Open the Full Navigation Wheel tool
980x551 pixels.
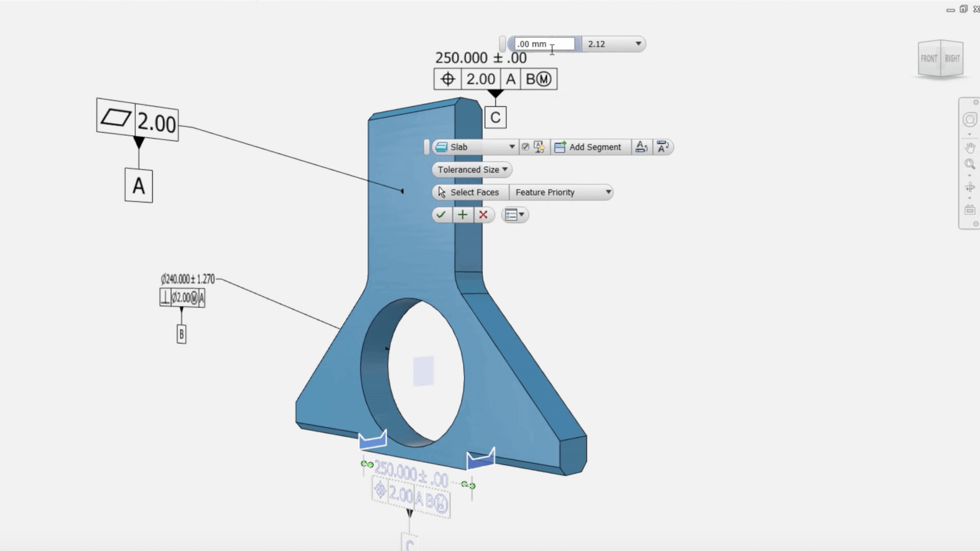coord(970,120)
